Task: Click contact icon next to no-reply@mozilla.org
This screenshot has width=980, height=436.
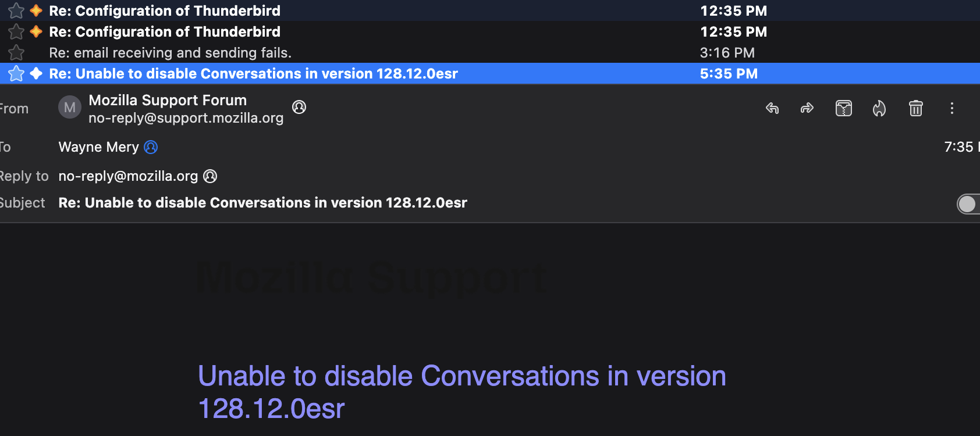Action: (x=210, y=176)
